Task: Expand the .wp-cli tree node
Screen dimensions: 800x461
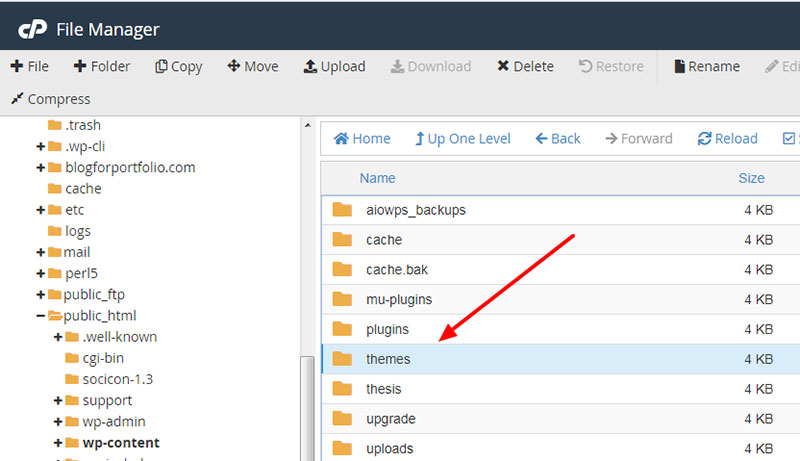Action: pyautogui.click(x=41, y=147)
